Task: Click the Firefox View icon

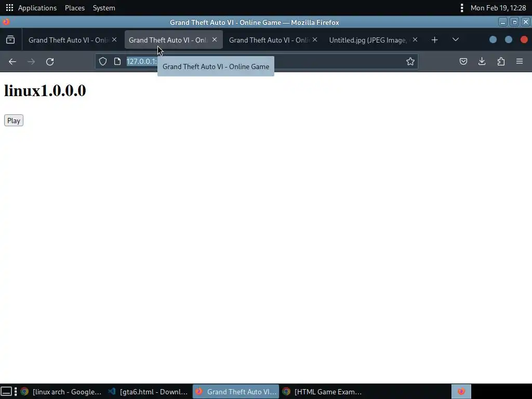Action: (x=10, y=40)
